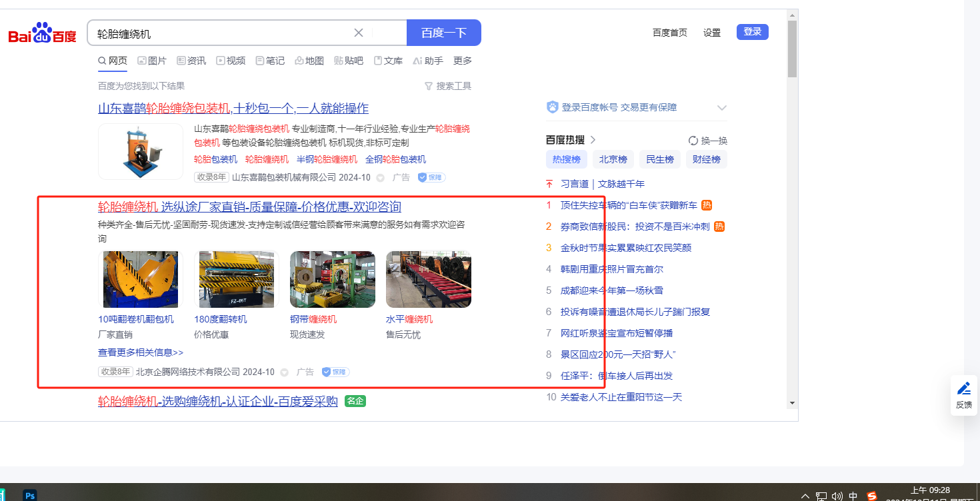Open 全钢轮胎包装机 sublink
980x501 pixels.
(x=396, y=159)
